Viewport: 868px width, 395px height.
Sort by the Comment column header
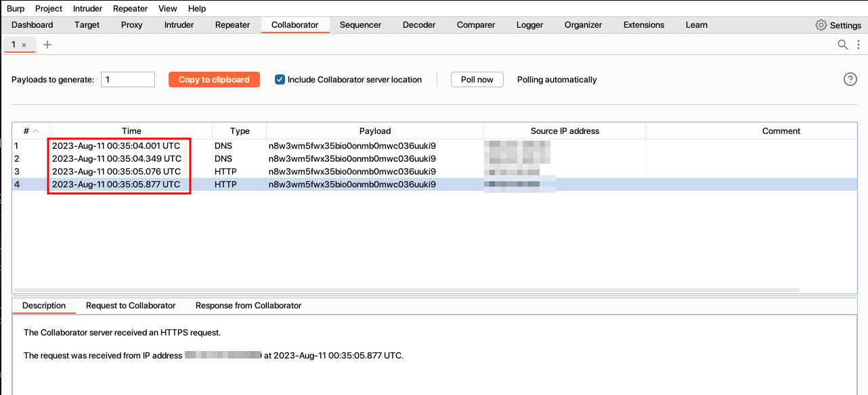(x=752, y=131)
